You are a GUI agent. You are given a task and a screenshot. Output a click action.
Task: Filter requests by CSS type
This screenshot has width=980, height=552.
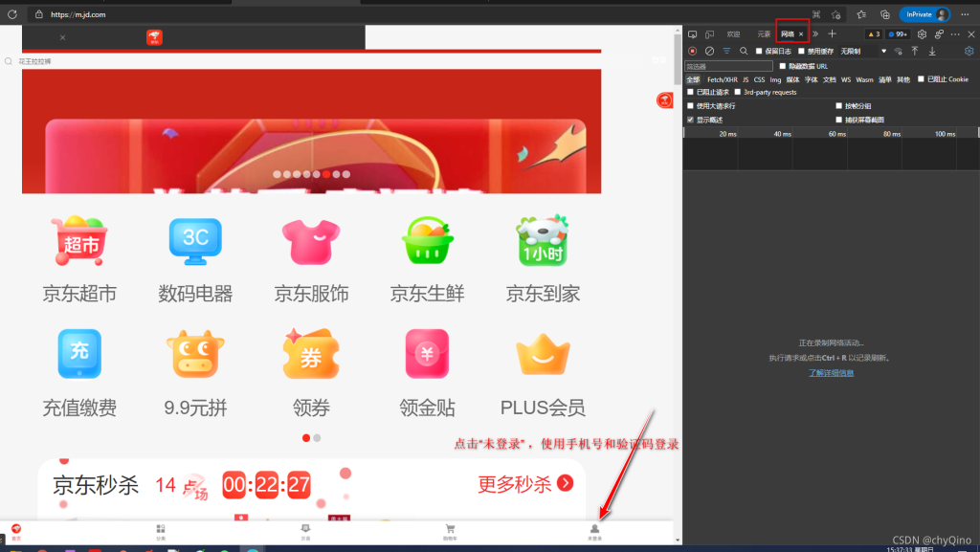(759, 80)
